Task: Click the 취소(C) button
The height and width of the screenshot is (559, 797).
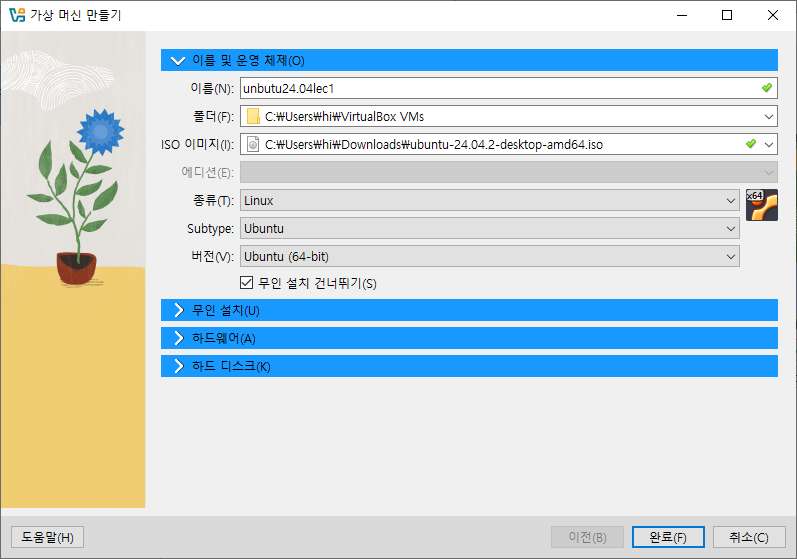Action: (749, 537)
